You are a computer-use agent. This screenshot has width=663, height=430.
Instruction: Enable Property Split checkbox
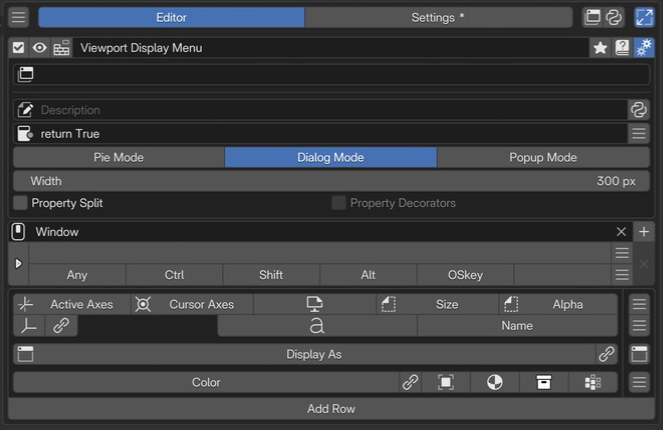point(20,203)
